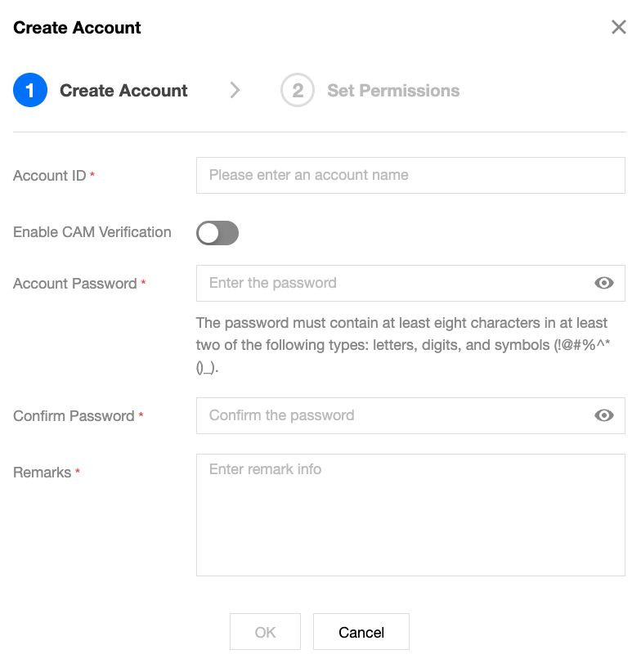This screenshot has width=641, height=672.
Task: Focus the Confirm Password text box
Action: coord(392,415)
